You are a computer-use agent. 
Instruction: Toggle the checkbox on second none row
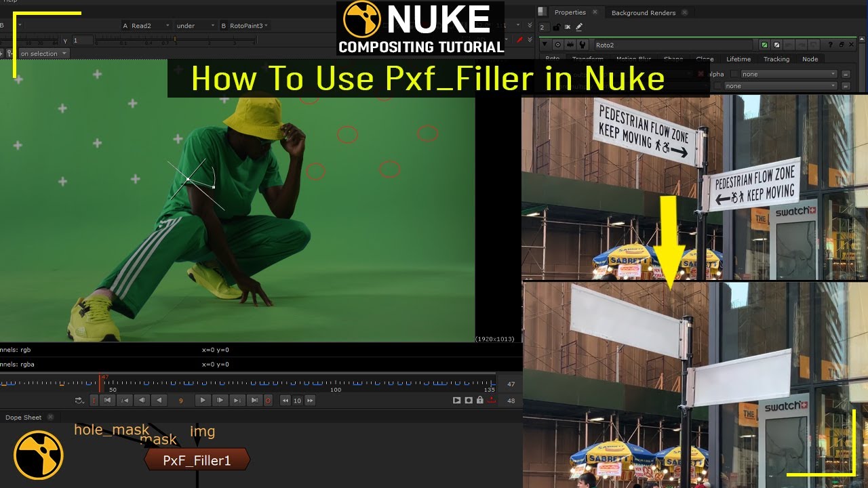click(718, 86)
